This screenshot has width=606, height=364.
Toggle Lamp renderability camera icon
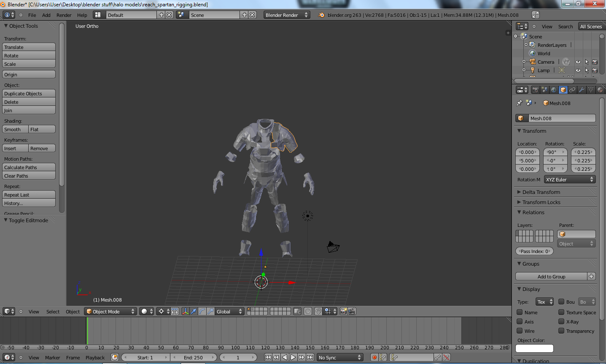click(x=595, y=70)
